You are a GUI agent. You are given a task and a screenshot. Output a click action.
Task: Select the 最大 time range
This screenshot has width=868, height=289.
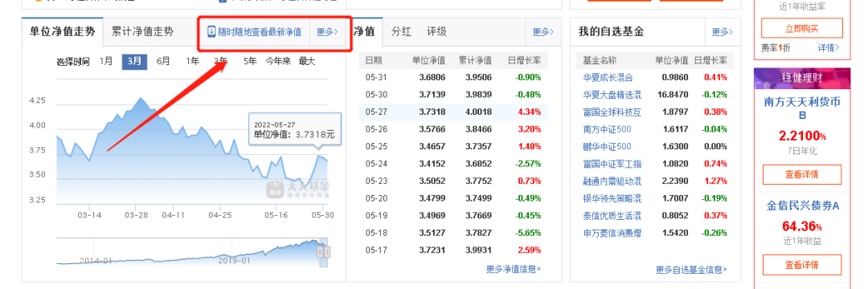coord(307,61)
